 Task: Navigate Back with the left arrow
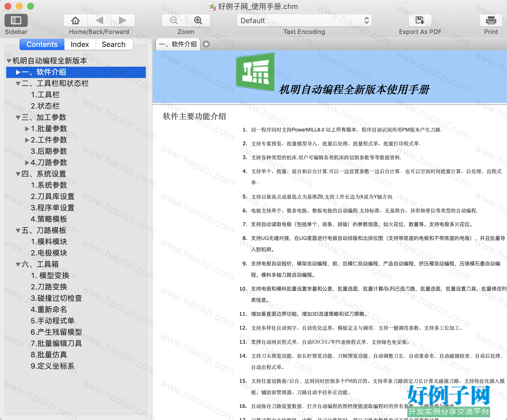[99, 20]
